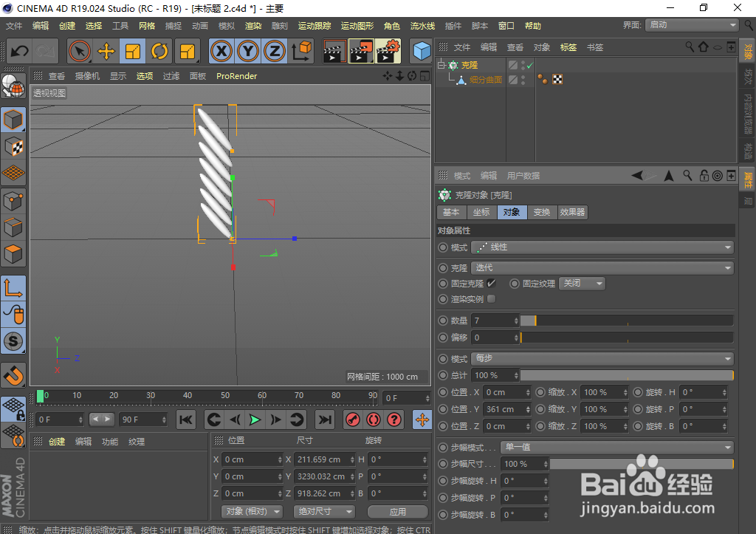Toggle X axis lock
The image size is (756, 534).
[221, 51]
